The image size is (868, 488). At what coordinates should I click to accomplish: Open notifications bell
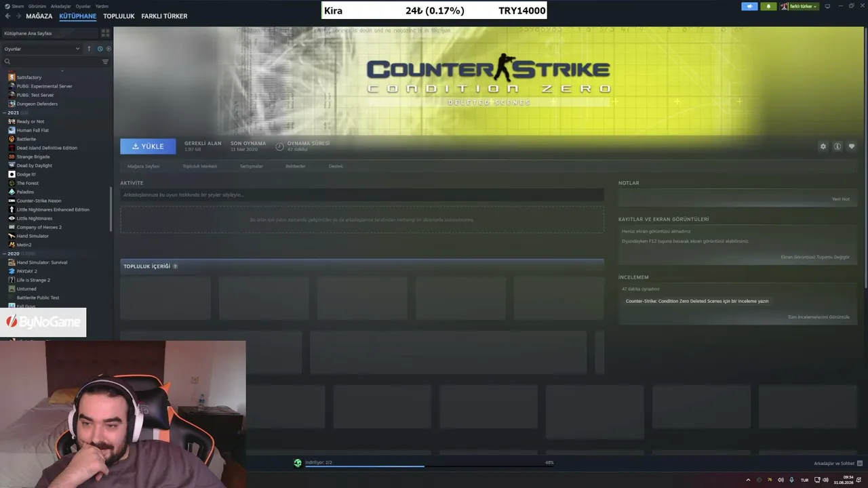768,6
